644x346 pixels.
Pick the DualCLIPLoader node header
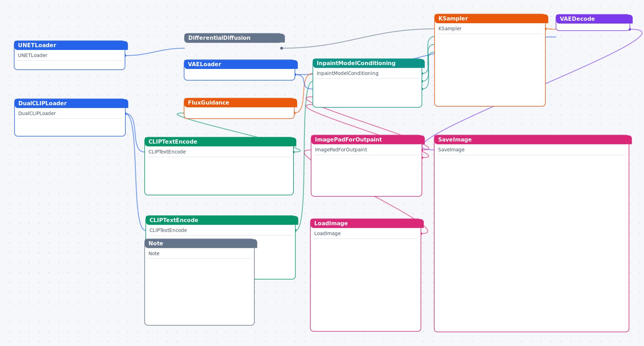[71, 103]
